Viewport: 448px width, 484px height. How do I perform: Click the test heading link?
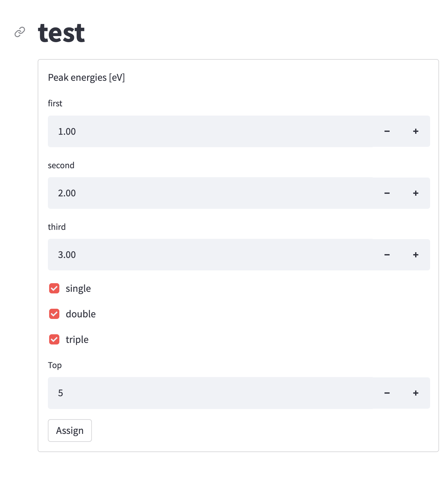pyautogui.click(x=61, y=32)
